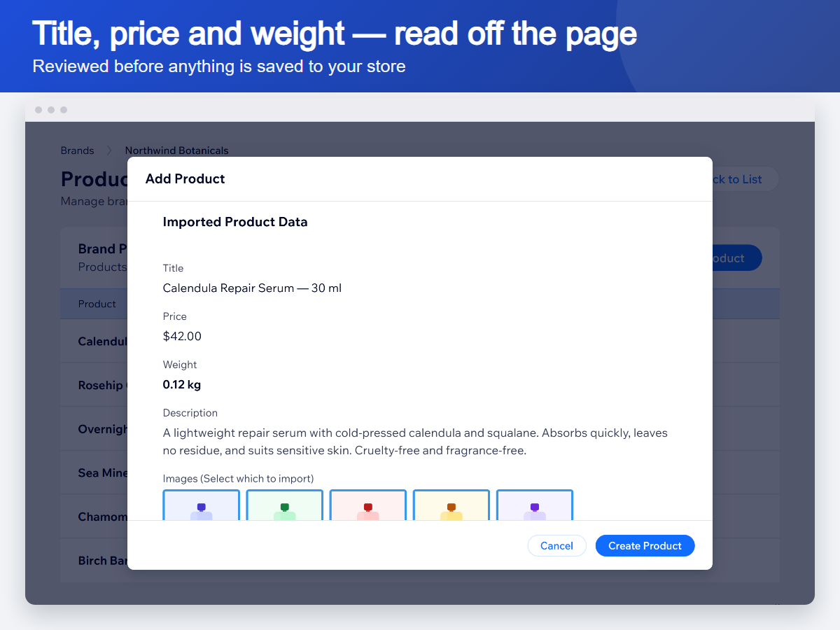The height and width of the screenshot is (630, 840).
Task: Click the Create Product button
Action: (645, 546)
